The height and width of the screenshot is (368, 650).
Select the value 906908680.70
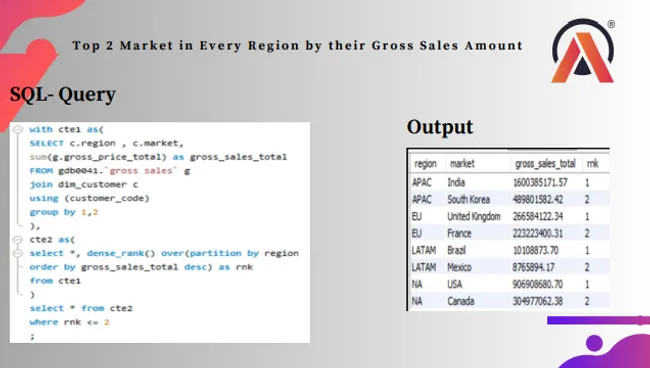(538, 284)
